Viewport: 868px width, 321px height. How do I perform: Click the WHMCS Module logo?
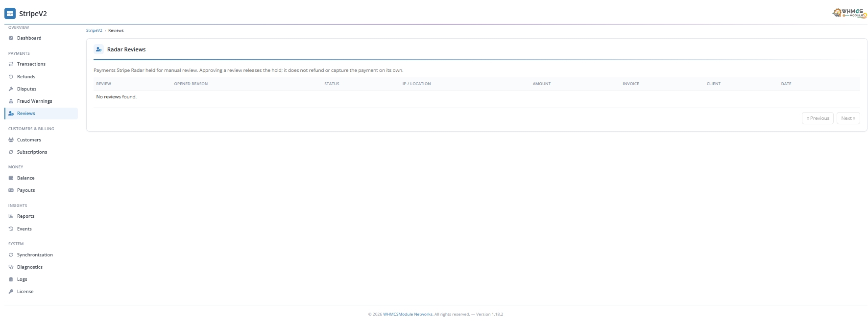click(849, 13)
